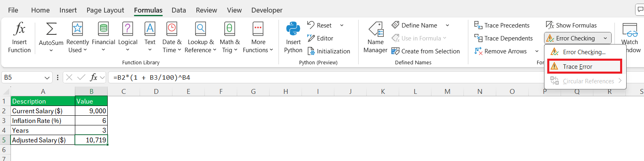This screenshot has width=644, height=161.
Task: Switch to the Page Layout tab
Action: point(105,10)
